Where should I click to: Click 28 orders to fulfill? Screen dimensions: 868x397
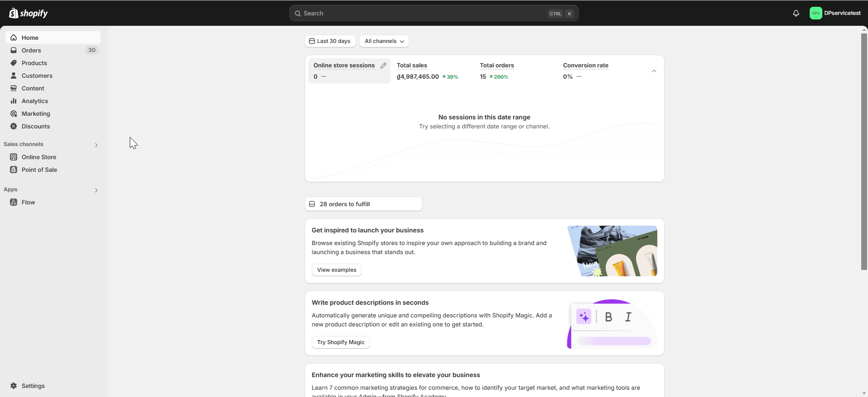pyautogui.click(x=363, y=204)
